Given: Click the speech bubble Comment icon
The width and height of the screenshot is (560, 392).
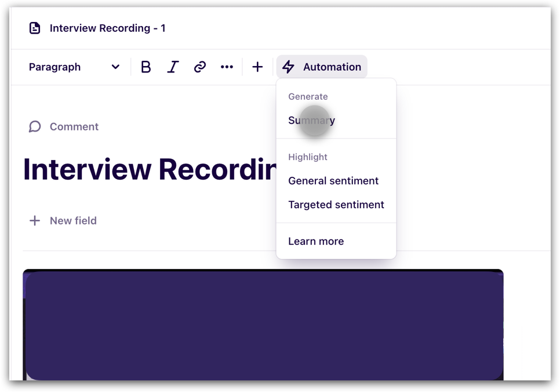Looking at the screenshot, I should pos(35,126).
